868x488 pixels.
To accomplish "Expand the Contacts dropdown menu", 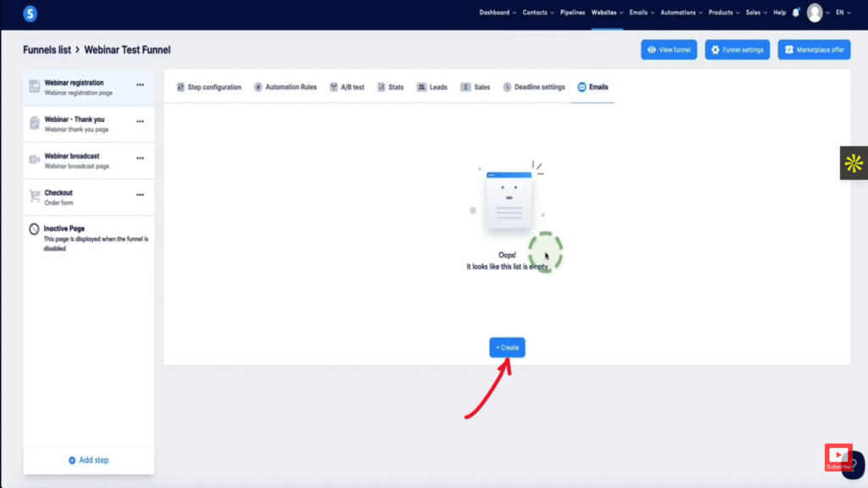I will pyautogui.click(x=537, y=13).
